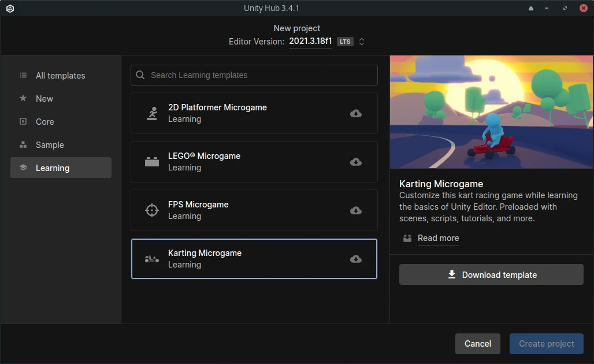Screen dimensions: 594x364
Task: Open the Editor Version selector arrows
Action: click(x=362, y=42)
